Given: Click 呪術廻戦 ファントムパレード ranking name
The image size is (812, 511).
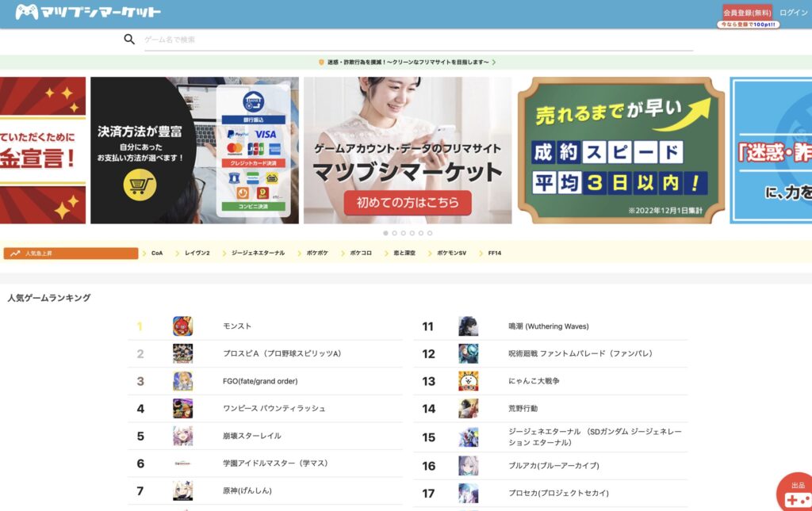Looking at the screenshot, I should tap(580, 354).
